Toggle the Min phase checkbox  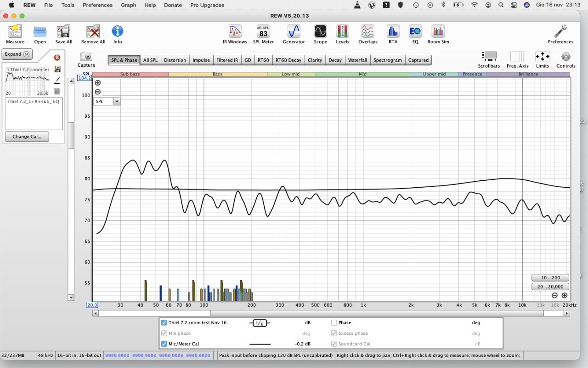pos(164,333)
